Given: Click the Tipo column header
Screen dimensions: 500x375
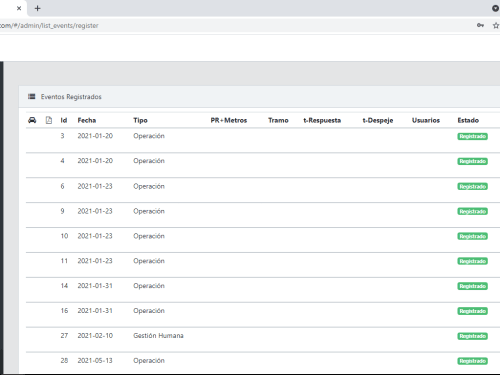Looking at the screenshot, I should [x=140, y=120].
